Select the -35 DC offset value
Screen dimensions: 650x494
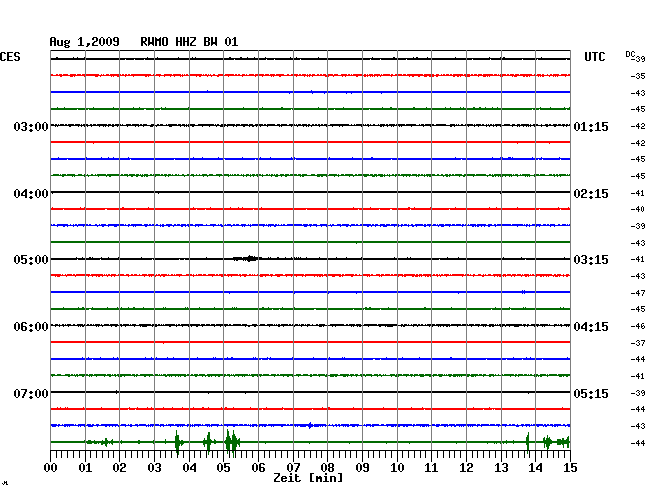[x=638, y=76]
